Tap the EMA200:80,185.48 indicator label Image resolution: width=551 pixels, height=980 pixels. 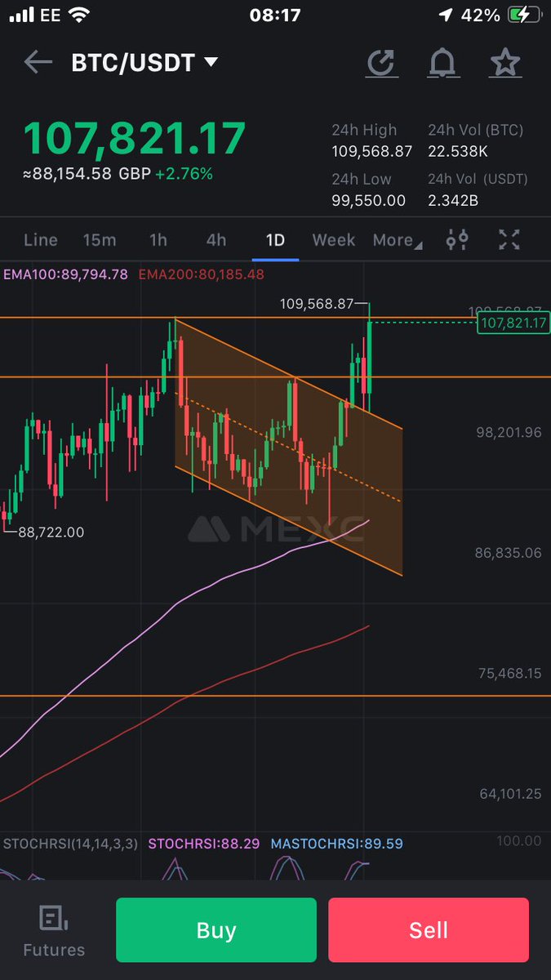[x=202, y=274]
